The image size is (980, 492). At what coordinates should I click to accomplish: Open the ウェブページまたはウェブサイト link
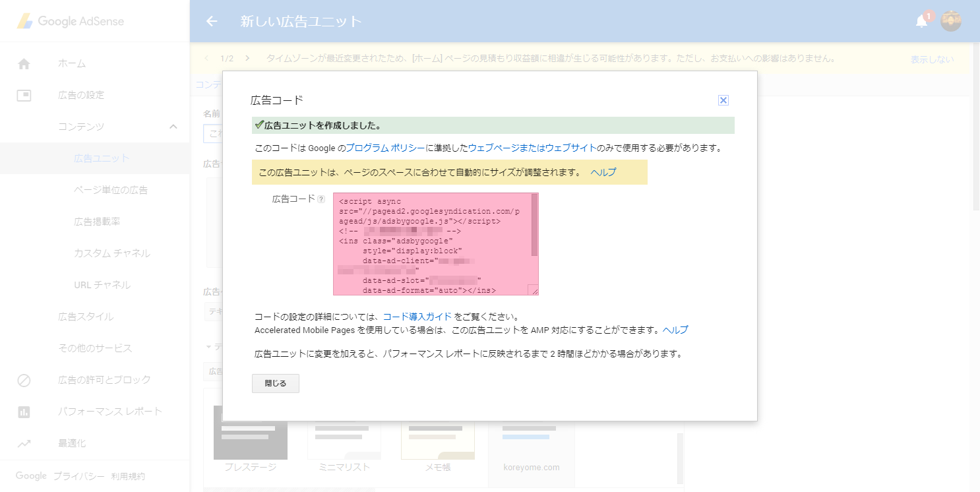(532, 148)
